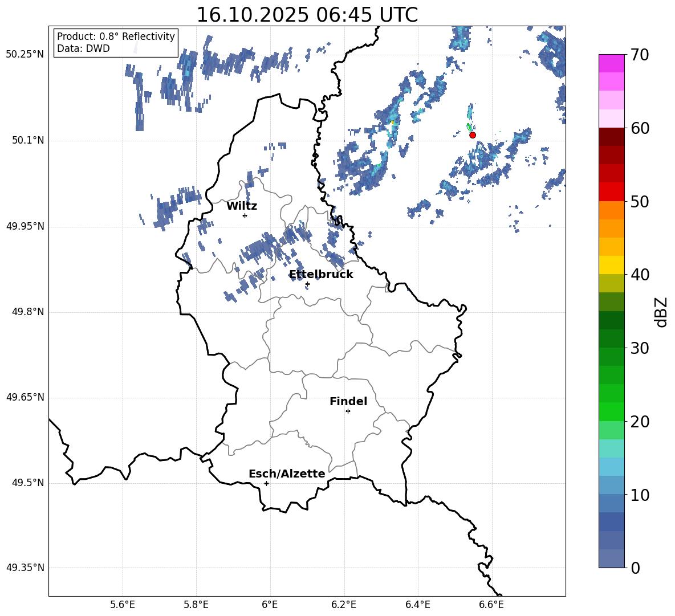675x616 pixels.
Task: Click colorbar tick label 50
Action: (x=640, y=202)
